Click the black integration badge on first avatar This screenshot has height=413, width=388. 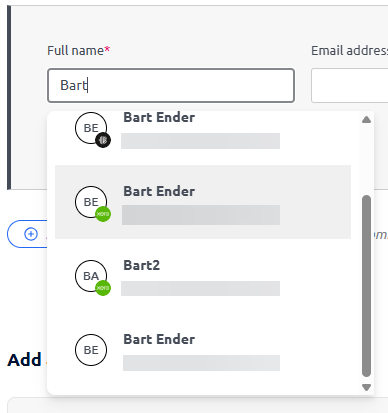(x=103, y=140)
